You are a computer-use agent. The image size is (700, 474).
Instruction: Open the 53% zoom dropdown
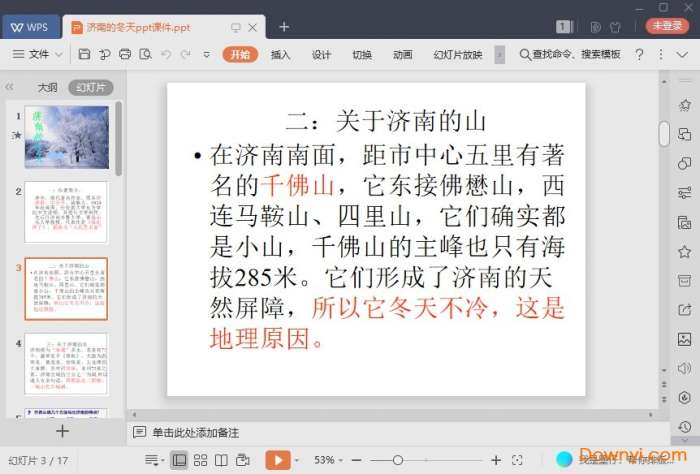(328, 460)
